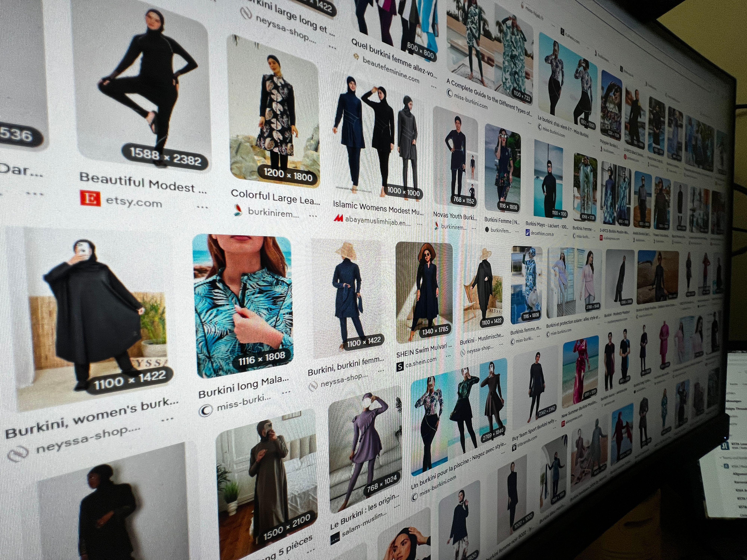747x560 pixels.
Task: Open Quel burkini femme allez-vo... result title
Action: (x=394, y=58)
